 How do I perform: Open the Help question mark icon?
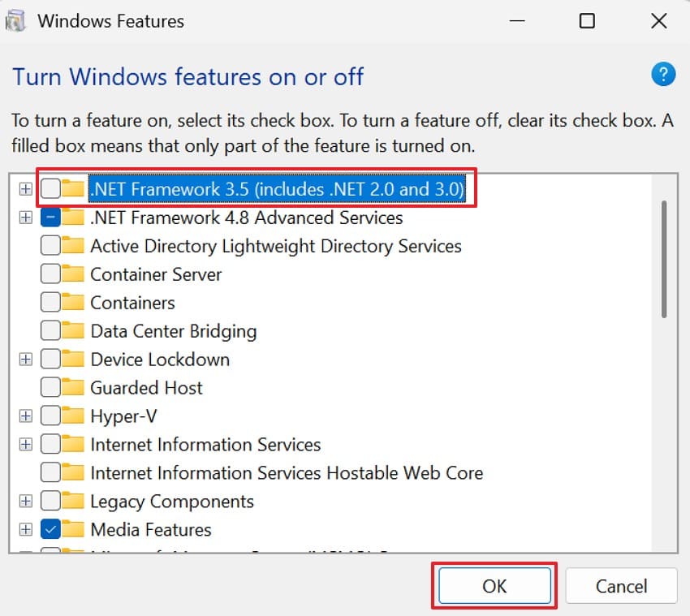(663, 74)
